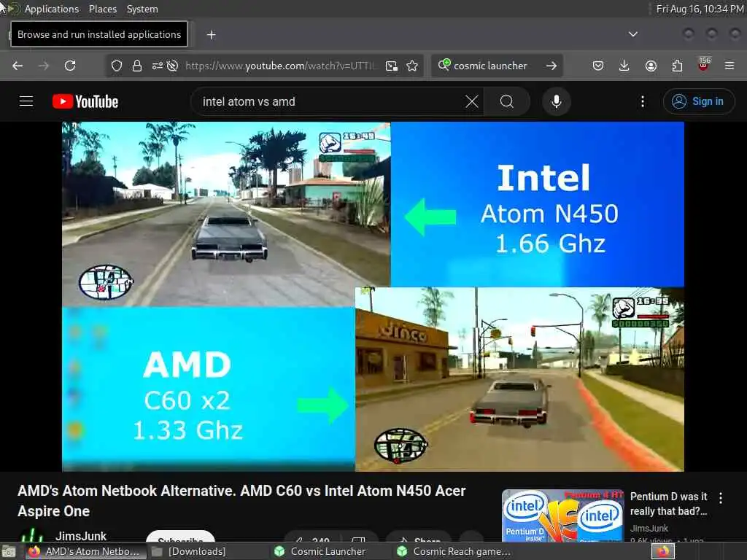
Task: Open the YouTube guide menu
Action: (x=26, y=101)
